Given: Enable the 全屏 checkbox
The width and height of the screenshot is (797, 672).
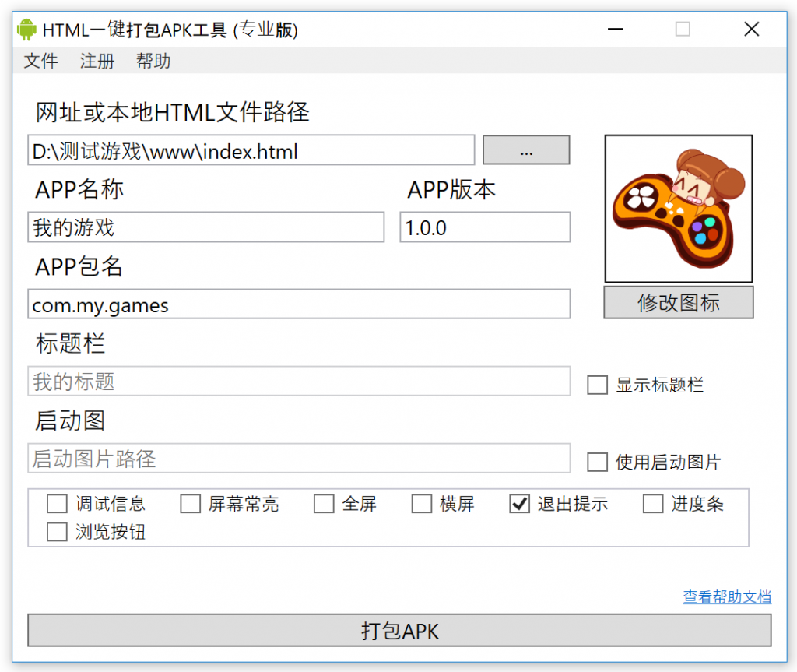Looking at the screenshot, I should coord(324,504).
